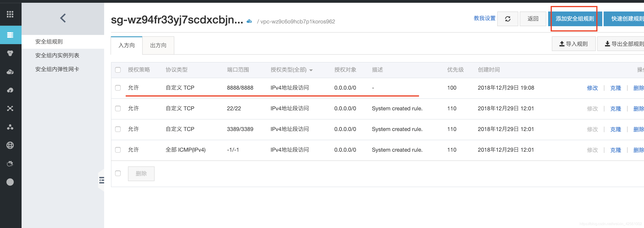Click the 全部 ICMP(IPv4) protocol cell
644x228 pixels.
click(x=186, y=150)
